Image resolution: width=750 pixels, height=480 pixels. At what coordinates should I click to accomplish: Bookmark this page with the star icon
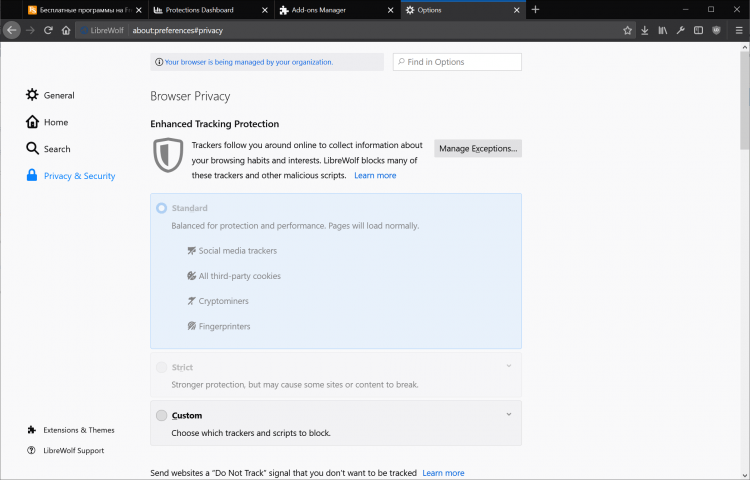[x=628, y=30]
